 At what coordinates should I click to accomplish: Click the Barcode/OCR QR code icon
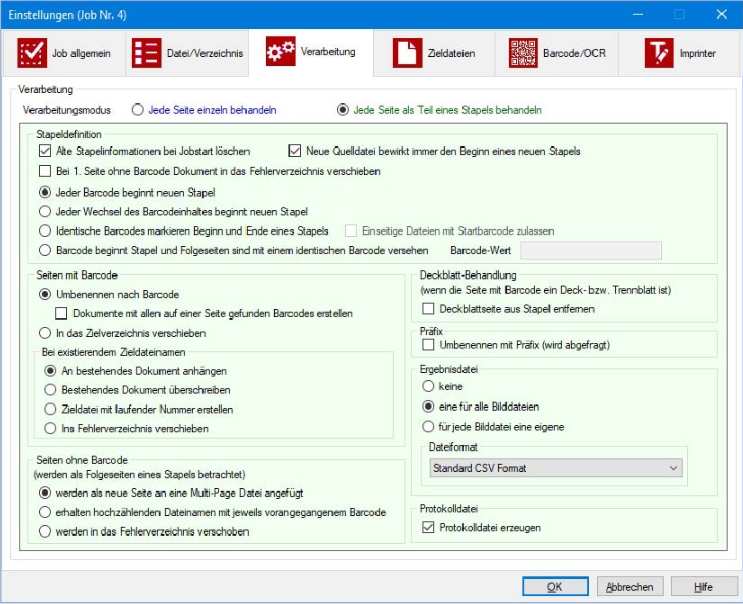(x=523, y=53)
